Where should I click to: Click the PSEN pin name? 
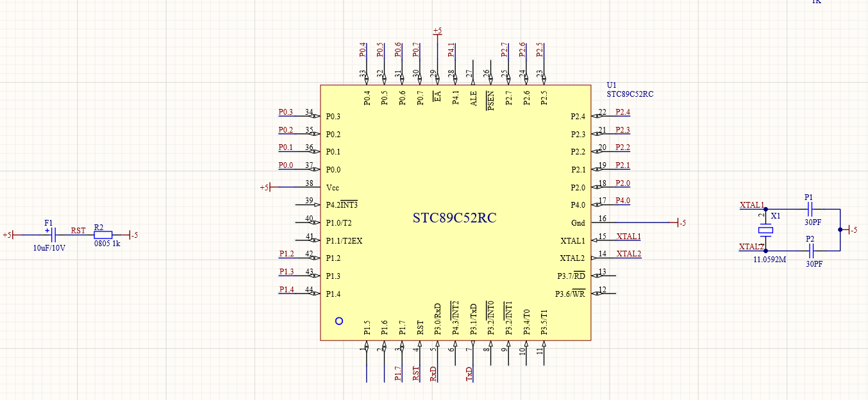pyautogui.click(x=490, y=101)
